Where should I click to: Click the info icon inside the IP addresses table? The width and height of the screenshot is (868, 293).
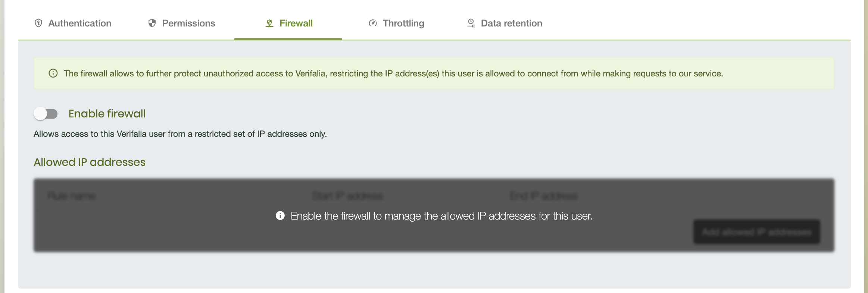click(x=280, y=215)
